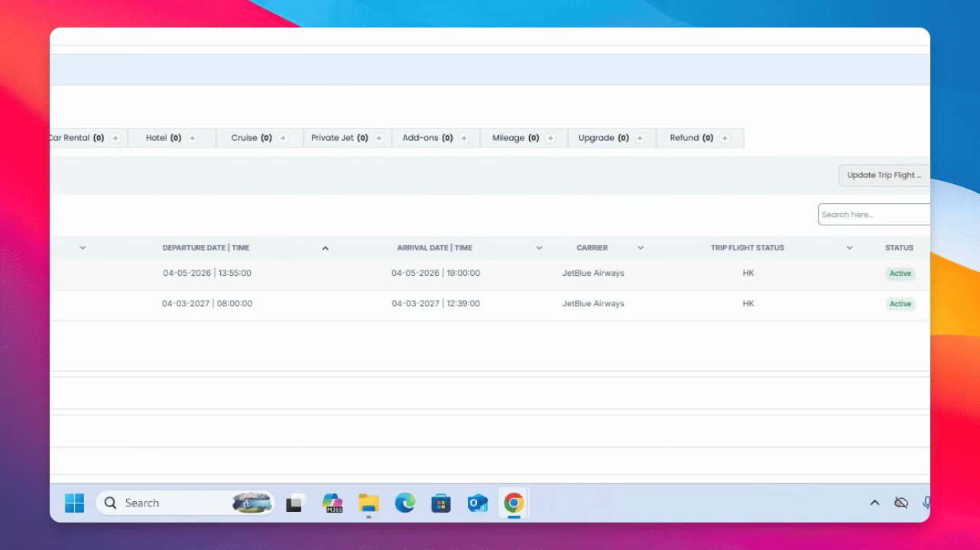The width and height of the screenshot is (980, 550).
Task: Open Microsoft Store from the taskbar
Action: tap(441, 503)
